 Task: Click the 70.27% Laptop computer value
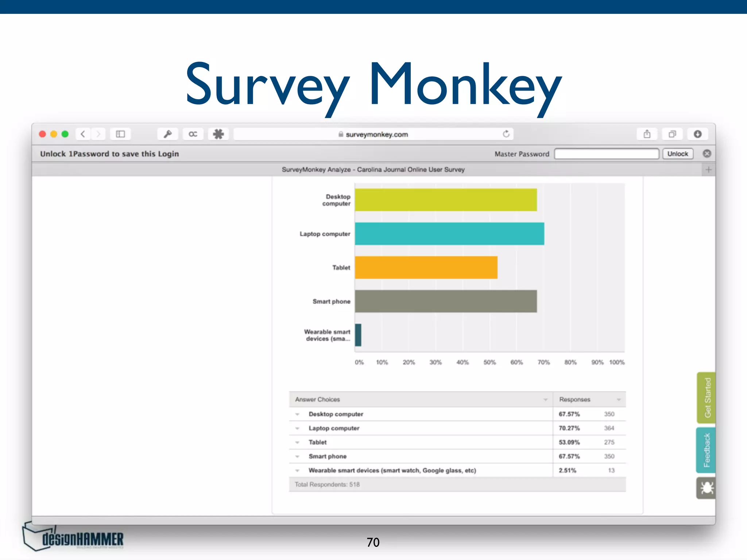point(569,428)
